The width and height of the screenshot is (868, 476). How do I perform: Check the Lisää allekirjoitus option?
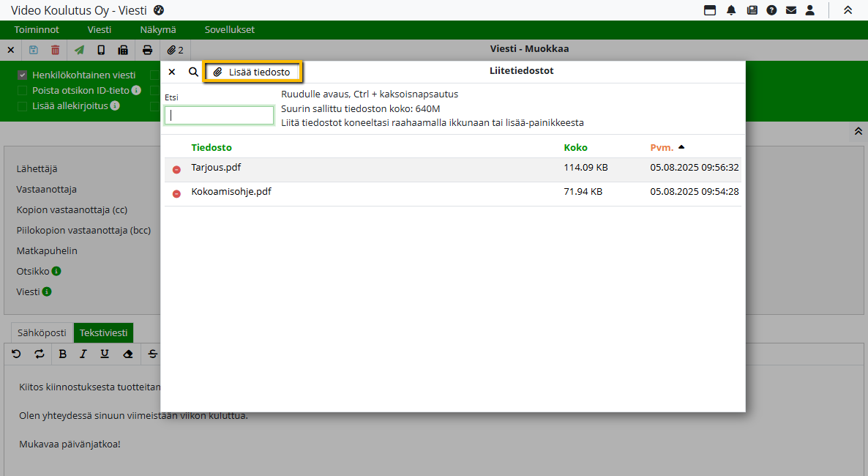(23, 106)
